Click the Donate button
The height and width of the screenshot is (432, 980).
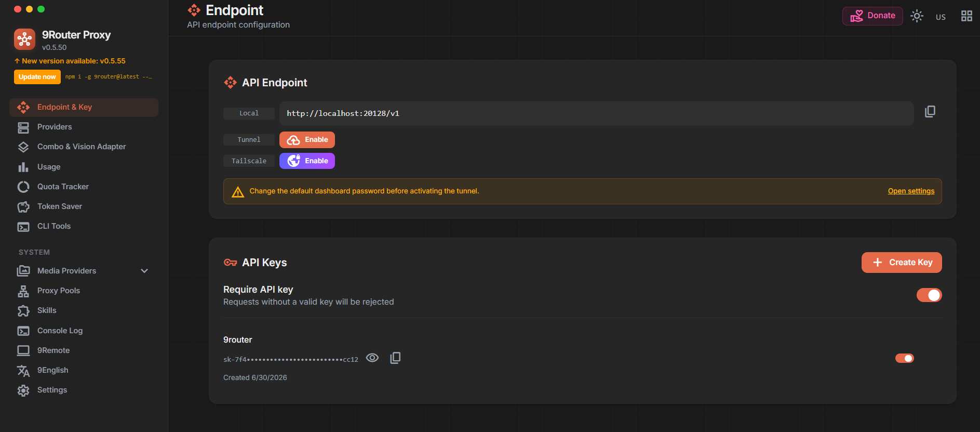[872, 16]
